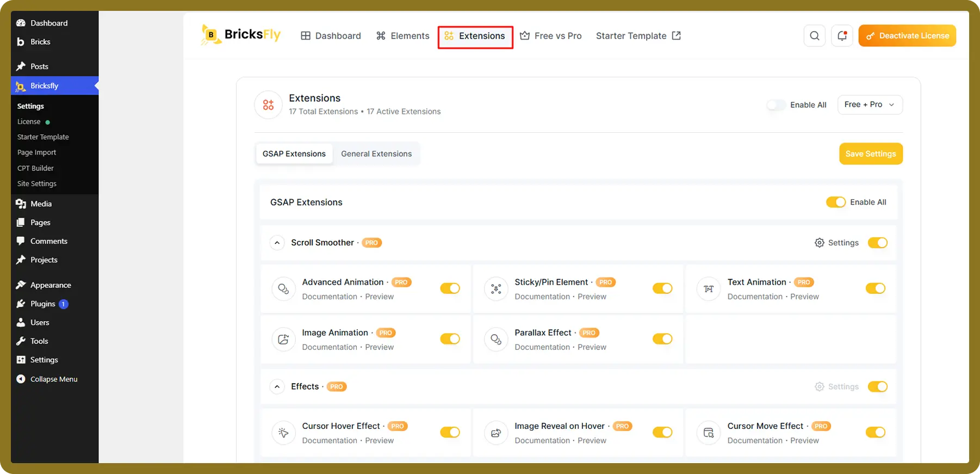This screenshot has height=474, width=980.
Task: Open the Elements nav tab
Action: tap(402, 36)
